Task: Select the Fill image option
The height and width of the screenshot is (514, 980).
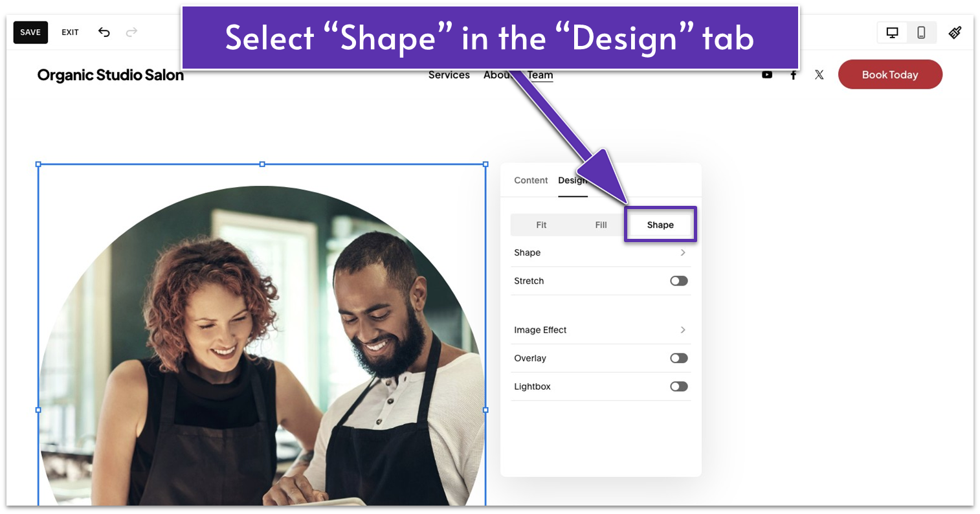Action: pos(601,225)
